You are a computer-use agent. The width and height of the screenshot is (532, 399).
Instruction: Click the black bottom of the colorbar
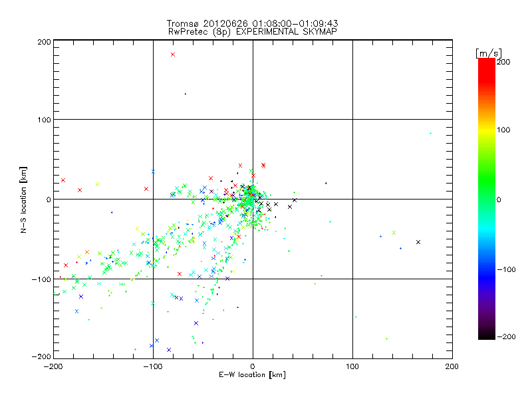click(x=487, y=334)
